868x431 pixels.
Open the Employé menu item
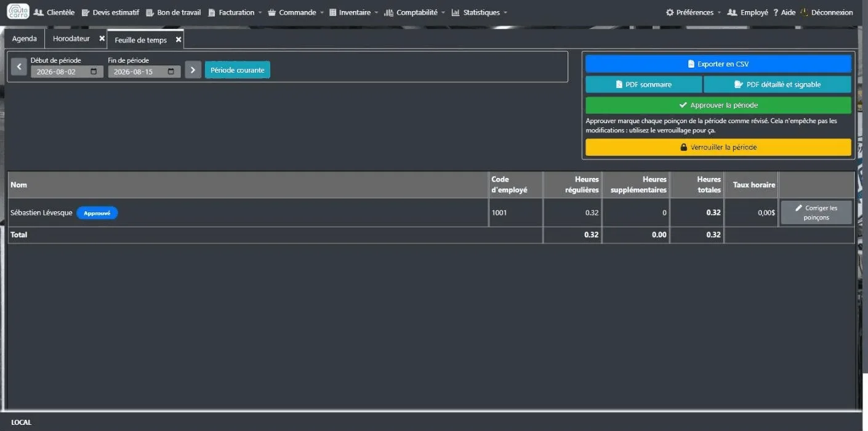click(747, 12)
